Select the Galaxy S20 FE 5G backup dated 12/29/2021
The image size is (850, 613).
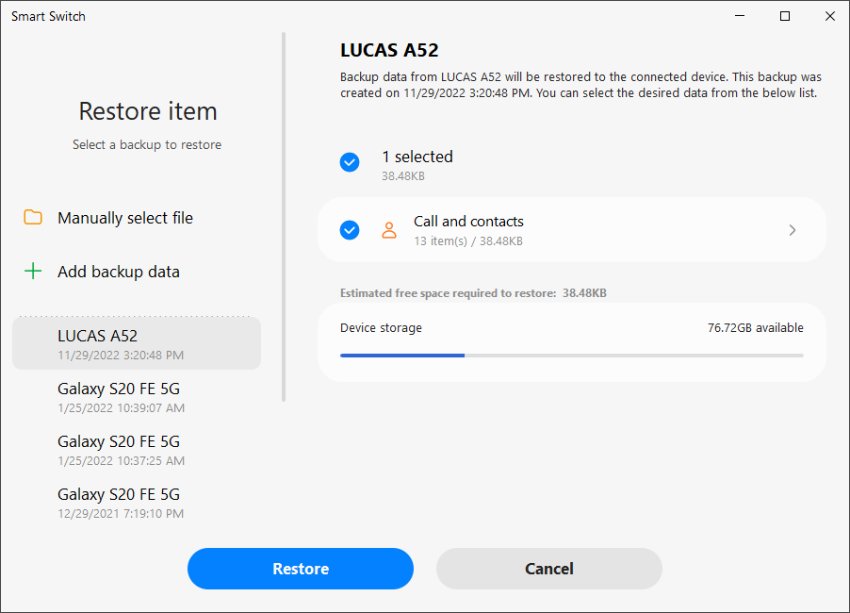click(136, 502)
